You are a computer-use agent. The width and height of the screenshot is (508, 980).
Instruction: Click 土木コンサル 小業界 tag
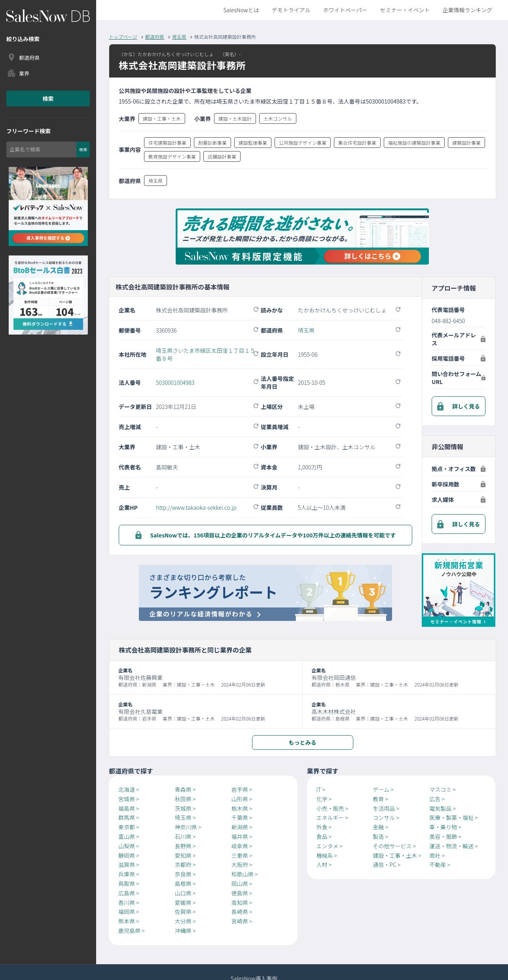click(278, 119)
